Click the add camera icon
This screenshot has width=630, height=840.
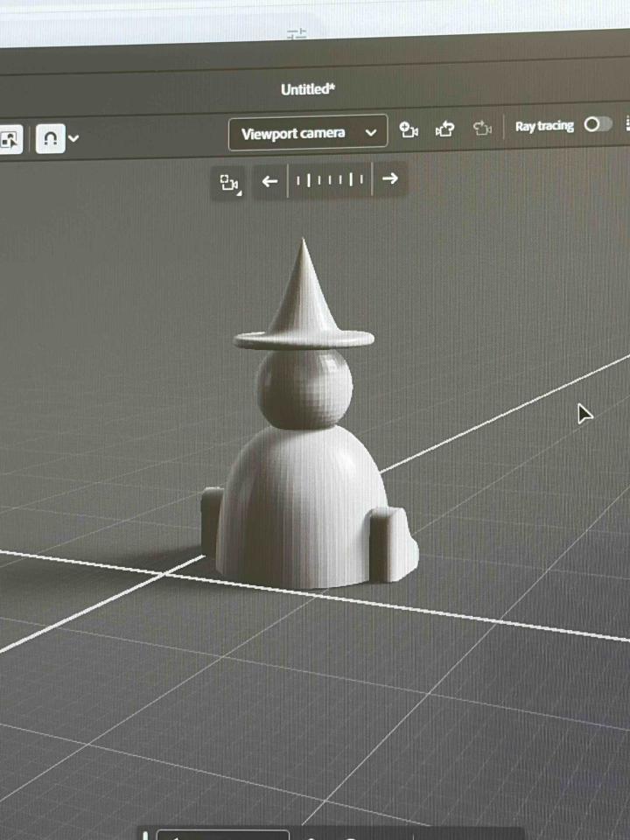coord(409,129)
